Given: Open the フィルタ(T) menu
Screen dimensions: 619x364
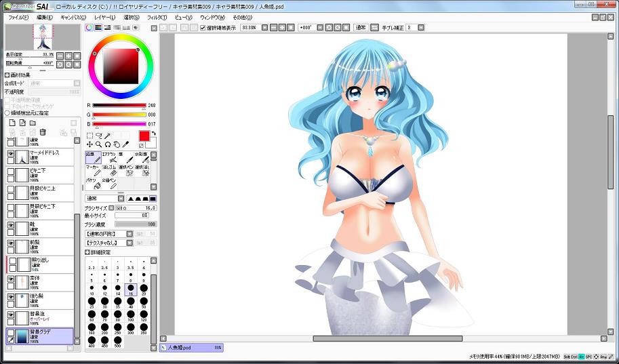Looking at the screenshot, I should [156, 17].
